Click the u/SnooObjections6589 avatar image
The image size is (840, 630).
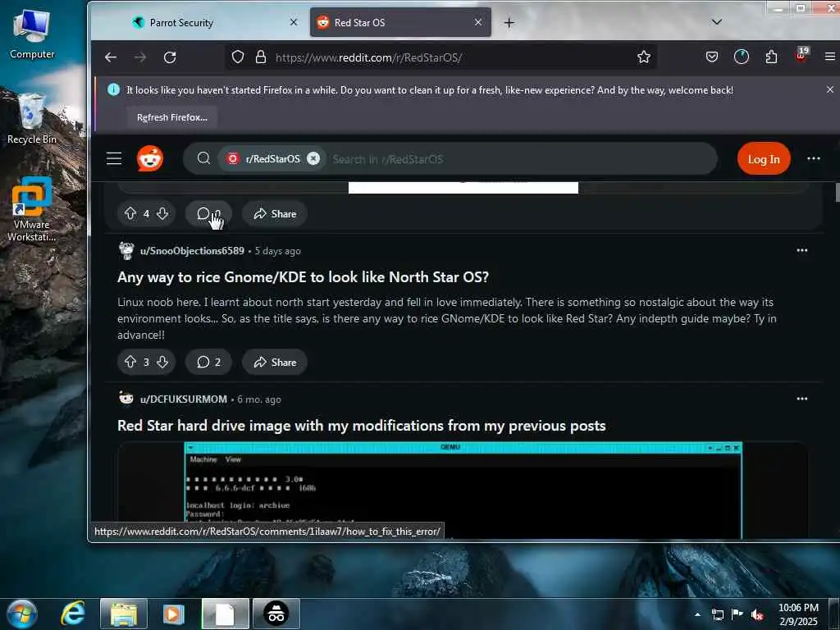click(126, 251)
